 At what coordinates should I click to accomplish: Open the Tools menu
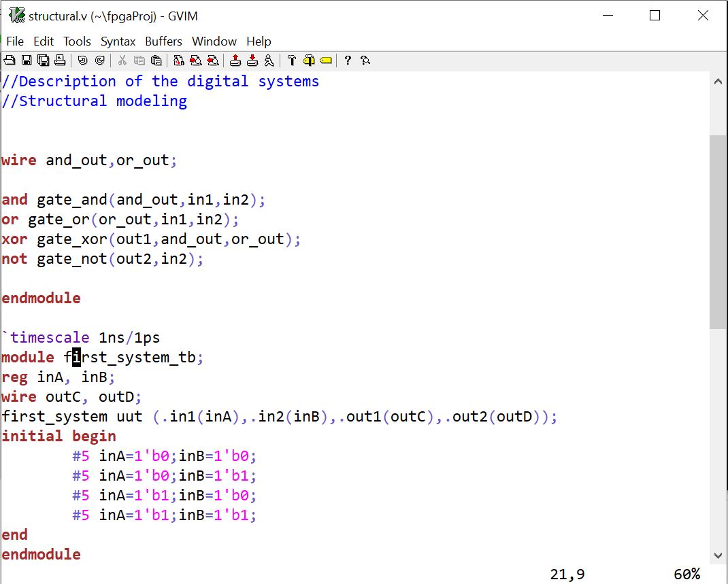click(x=77, y=41)
